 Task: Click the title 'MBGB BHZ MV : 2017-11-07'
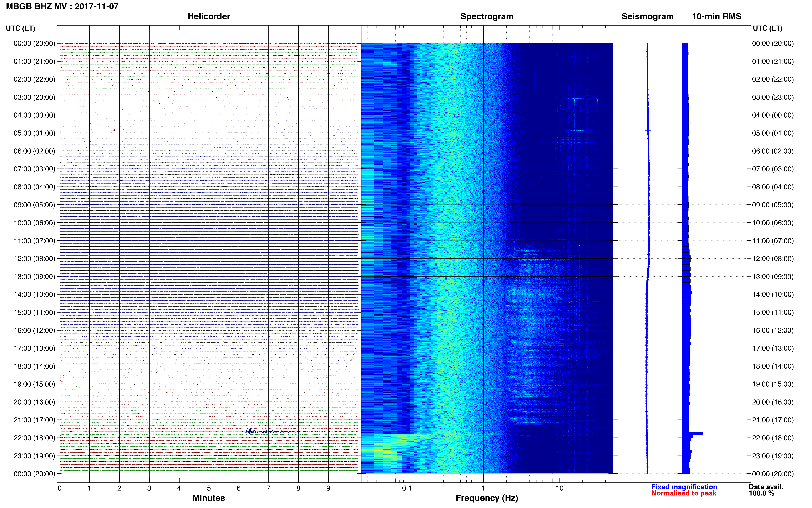click(62, 6)
